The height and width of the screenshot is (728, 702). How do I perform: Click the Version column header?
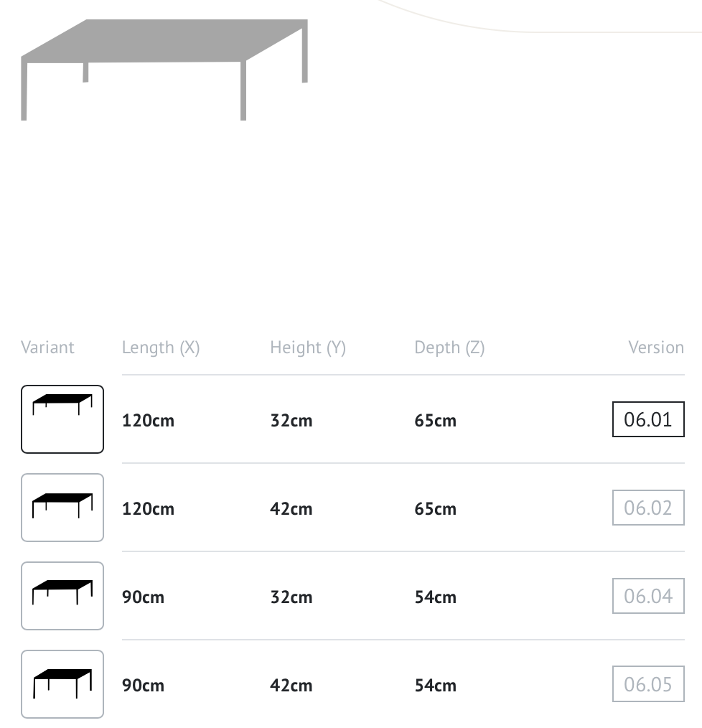656,347
